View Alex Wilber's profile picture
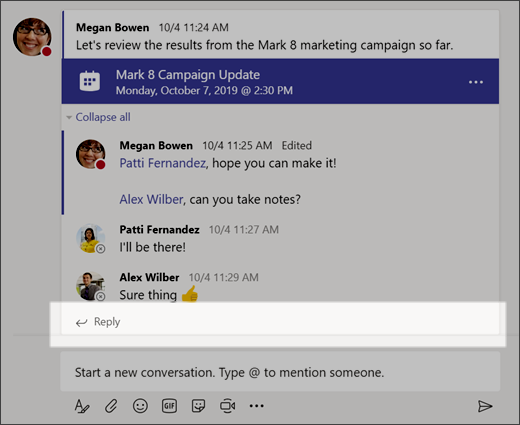 tap(90, 286)
